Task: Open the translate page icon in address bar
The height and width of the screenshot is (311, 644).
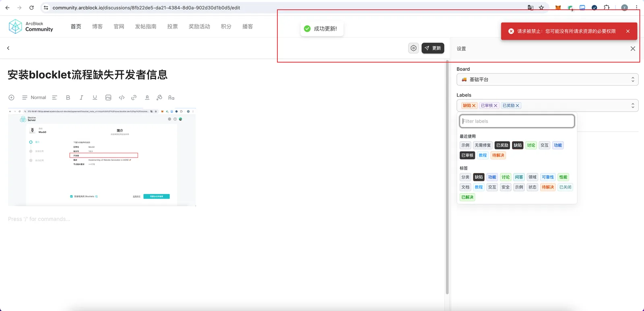Action: click(x=530, y=8)
